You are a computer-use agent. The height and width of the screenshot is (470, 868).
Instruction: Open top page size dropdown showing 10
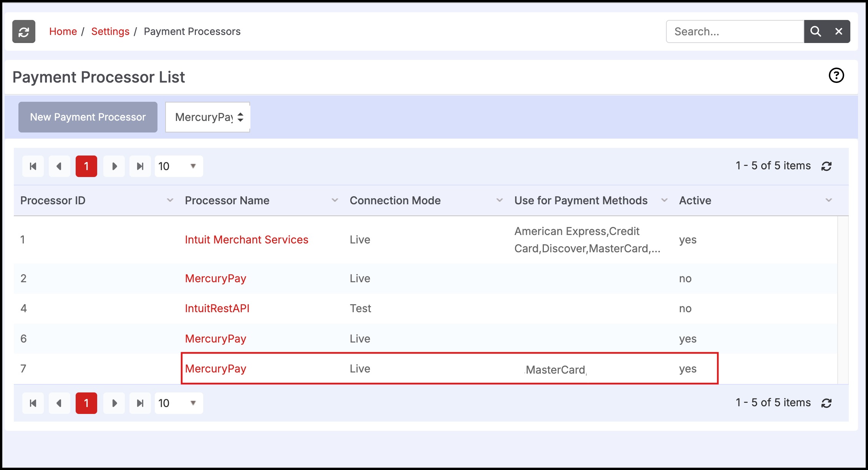179,166
